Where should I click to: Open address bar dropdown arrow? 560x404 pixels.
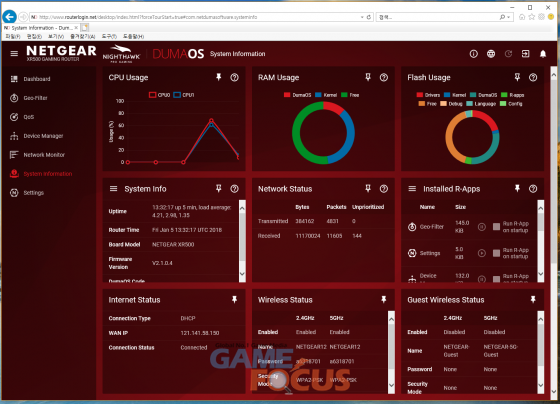362,17
